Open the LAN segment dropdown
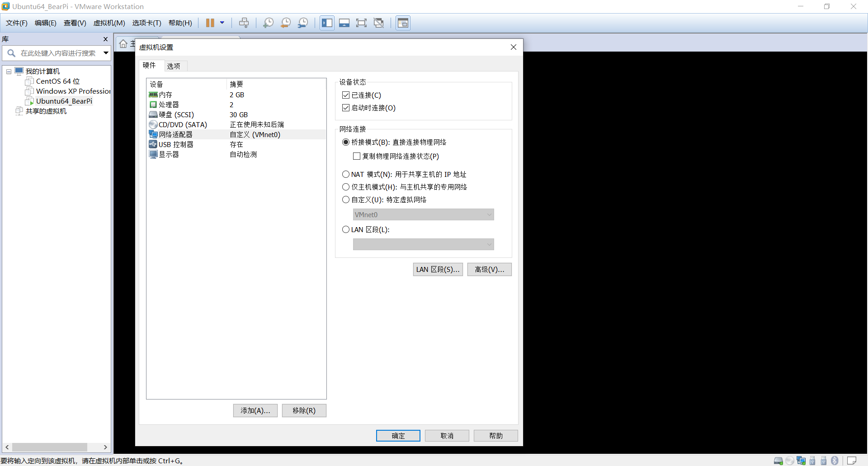This screenshot has width=868, height=466. (423, 244)
